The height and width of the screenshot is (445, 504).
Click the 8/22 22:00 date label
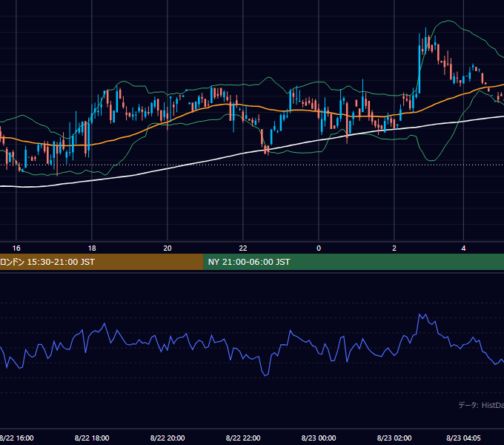pyautogui.click(x=243, y=438)
